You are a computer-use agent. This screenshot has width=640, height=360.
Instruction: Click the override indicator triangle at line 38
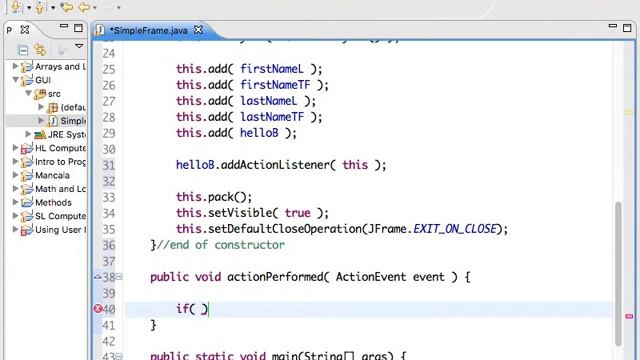tap(98, 277)
